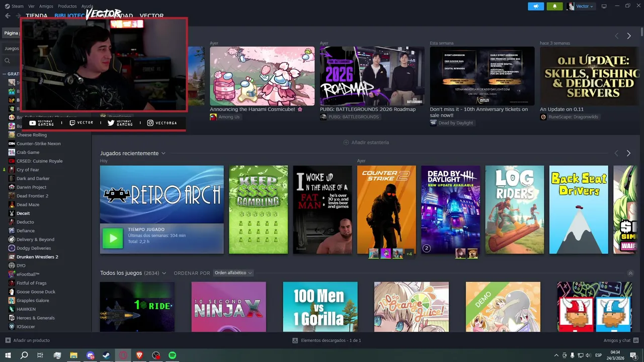Click the Windows Start button
Image resolution: width=644 pixels, height=362 pixels.
click(8, 355)
